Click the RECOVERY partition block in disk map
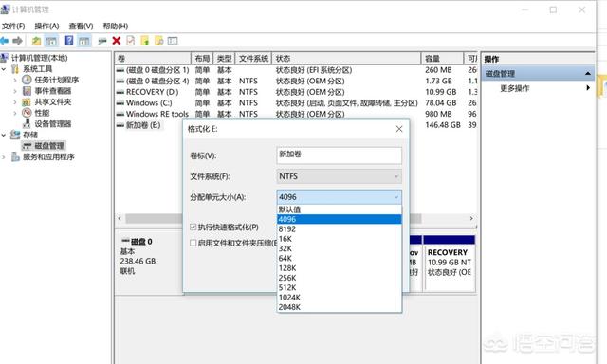This screenshot has height=364, width=607. 450,263
